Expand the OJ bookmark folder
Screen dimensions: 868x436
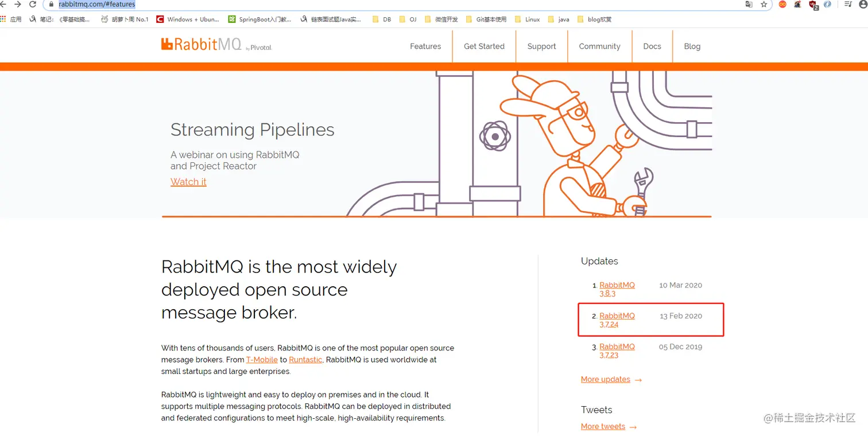pos(408,19)
